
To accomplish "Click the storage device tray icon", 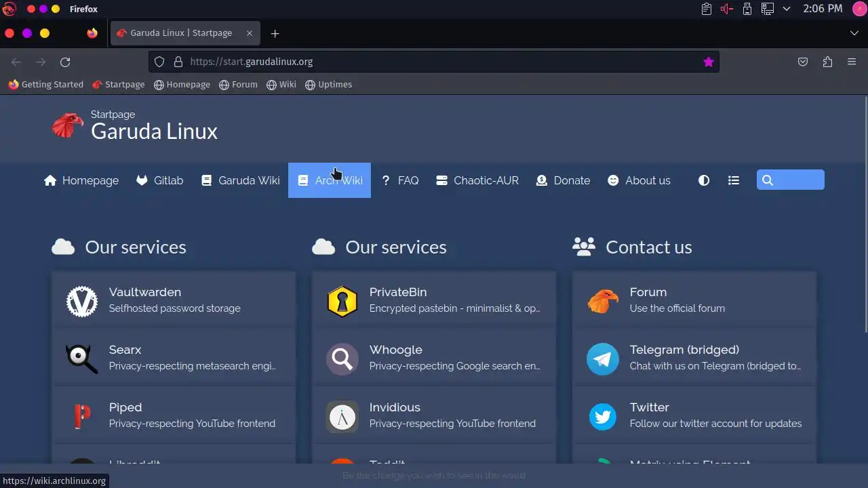I will click(x=747, y=9).
